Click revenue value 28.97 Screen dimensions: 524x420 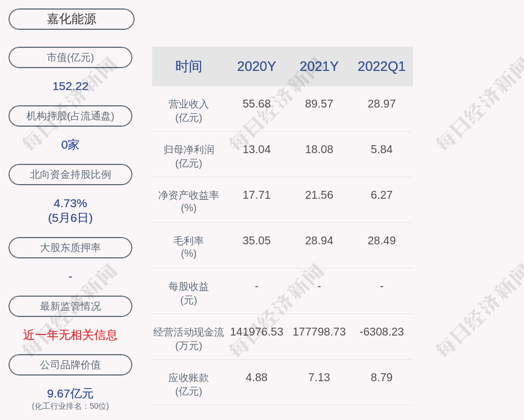(x=381, y=104)
